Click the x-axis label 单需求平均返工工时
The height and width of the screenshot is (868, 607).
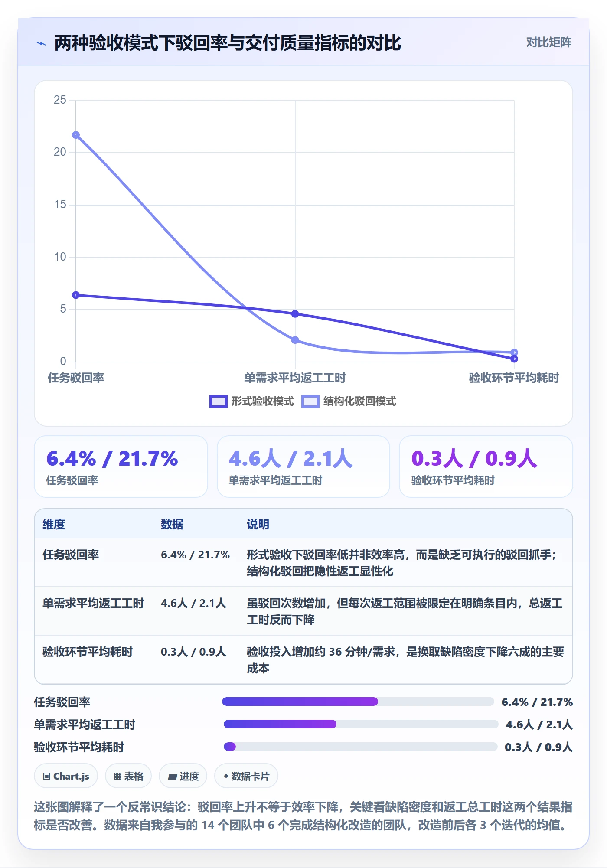[x=295, y=378]
